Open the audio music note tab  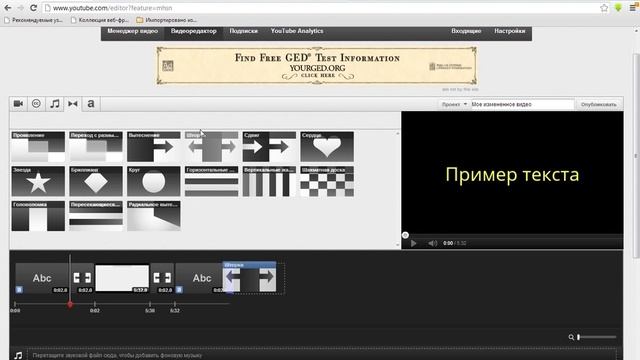tap(55, 104)
